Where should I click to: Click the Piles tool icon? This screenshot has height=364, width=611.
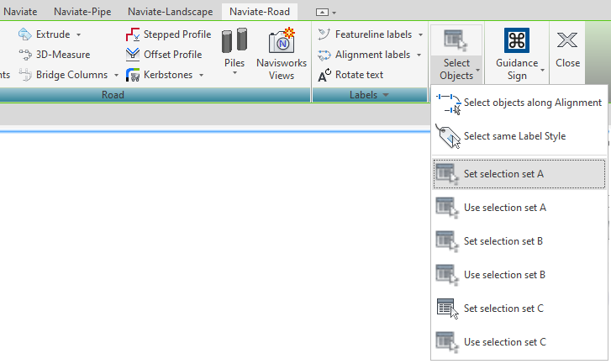pos(234,40)
